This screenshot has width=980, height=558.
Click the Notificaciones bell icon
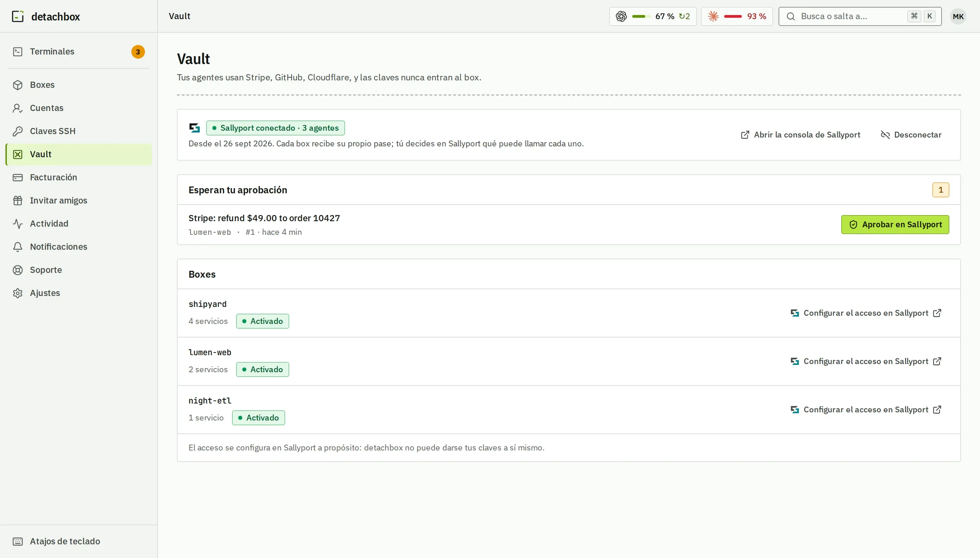[x=18, y=247]
